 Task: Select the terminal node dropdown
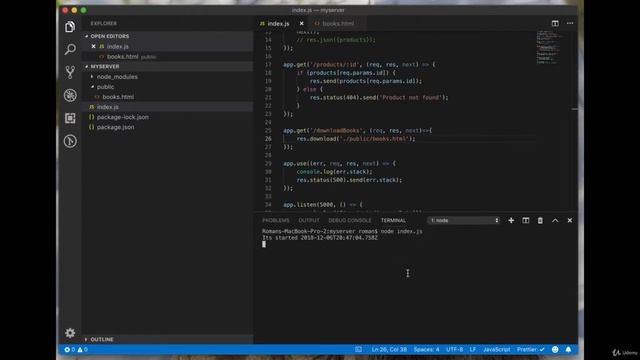coord(464,220)
